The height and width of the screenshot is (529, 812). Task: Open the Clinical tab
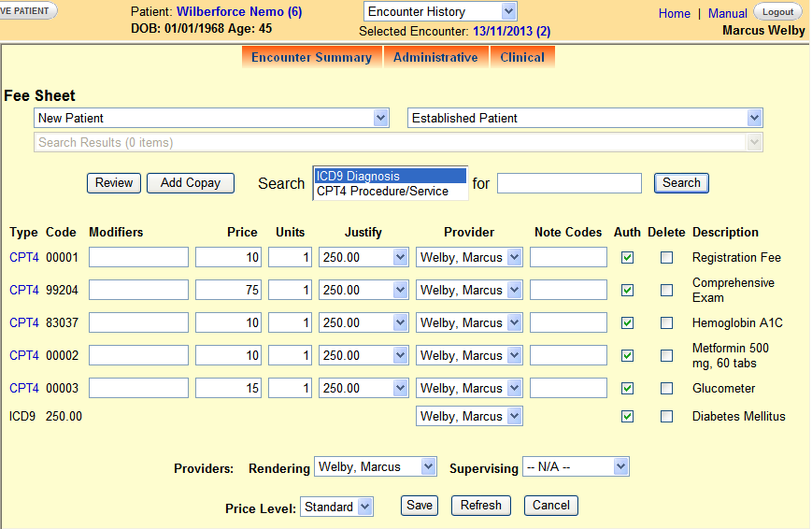click(522, 57)
